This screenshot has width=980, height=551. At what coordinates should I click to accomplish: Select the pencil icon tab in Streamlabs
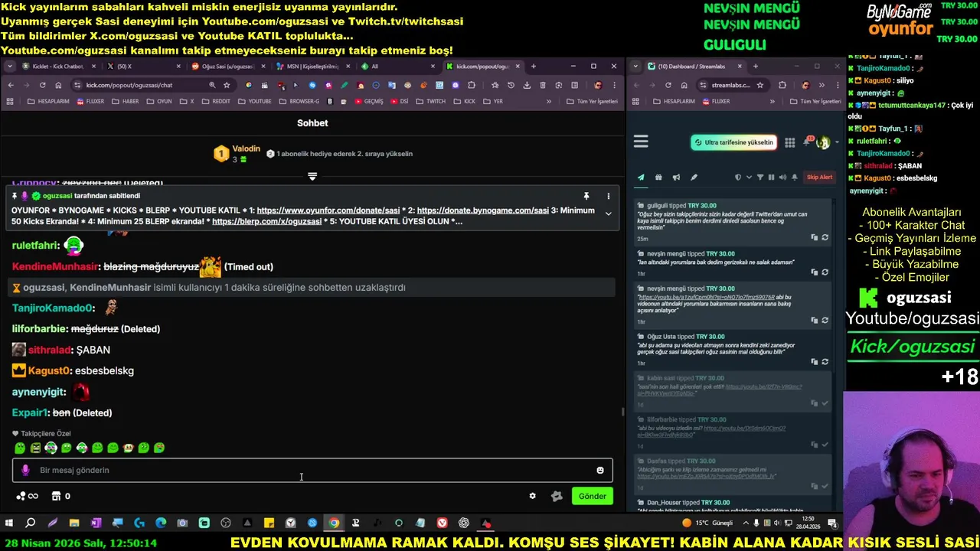(x=694, y=178)
